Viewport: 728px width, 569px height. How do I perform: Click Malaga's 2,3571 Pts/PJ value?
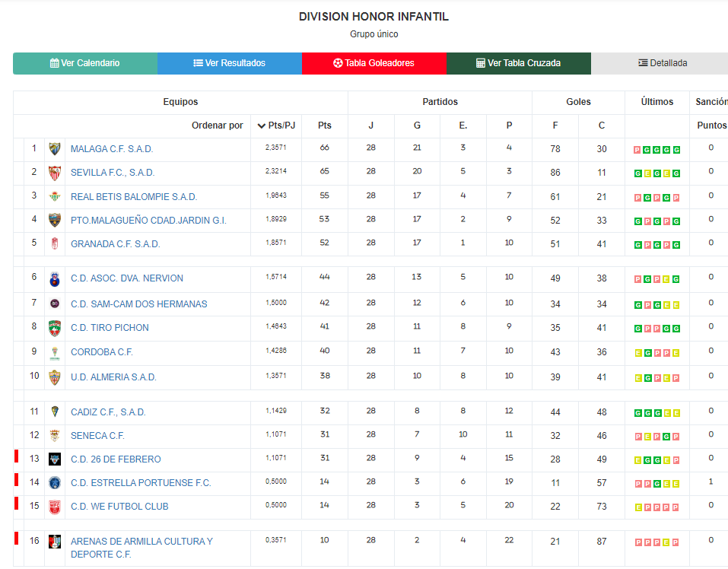coord(276,148)
